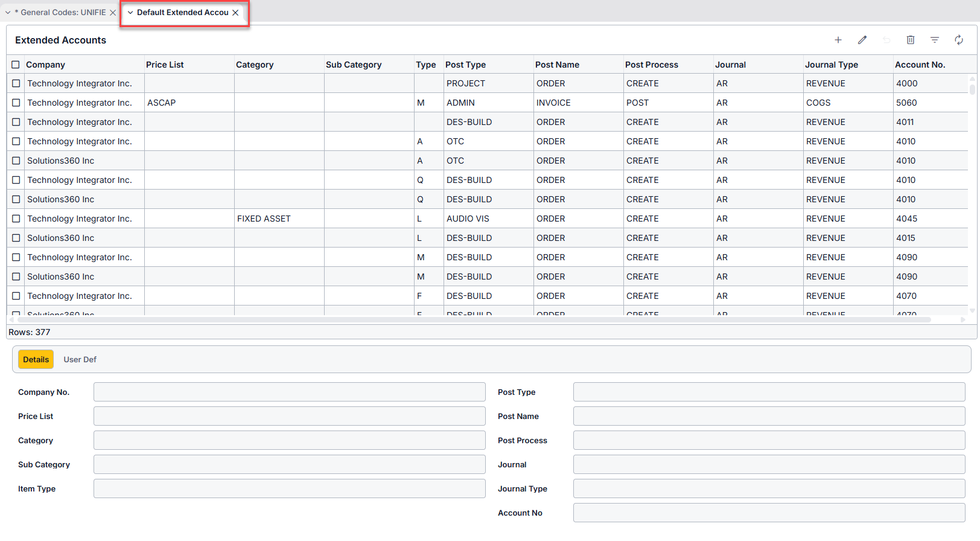Expand the Default Extended Accounts tab chevron
980x541 pixels.
click(x=130, y=13)
